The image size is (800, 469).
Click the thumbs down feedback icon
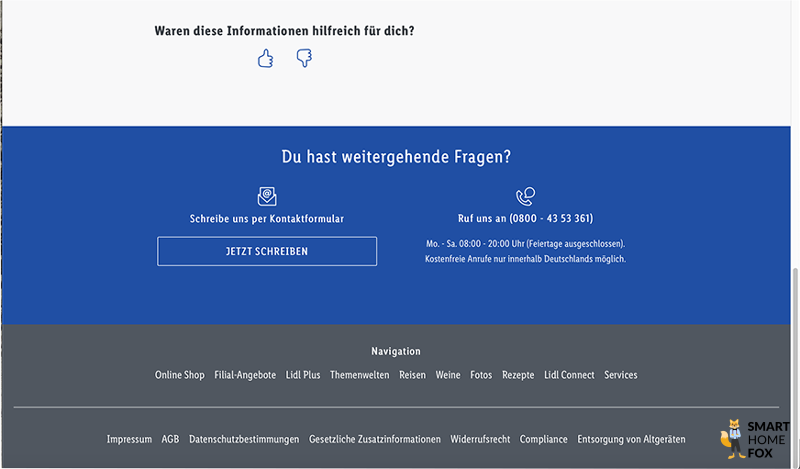point(304,59)
